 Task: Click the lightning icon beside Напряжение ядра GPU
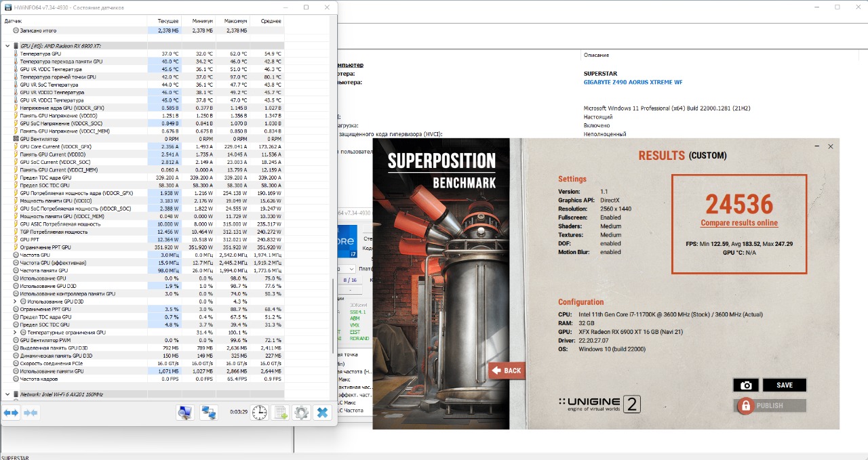coord(16,108)
